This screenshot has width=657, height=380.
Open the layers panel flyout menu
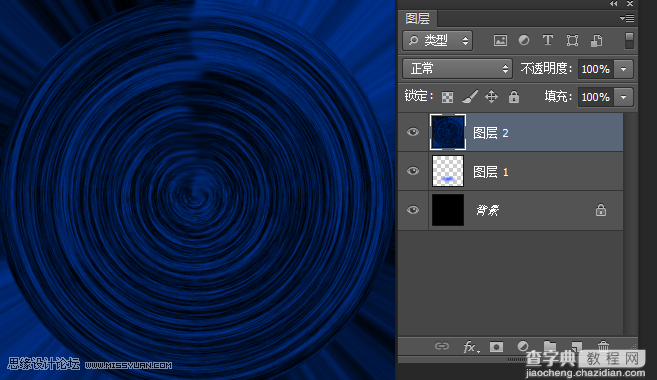627,18
